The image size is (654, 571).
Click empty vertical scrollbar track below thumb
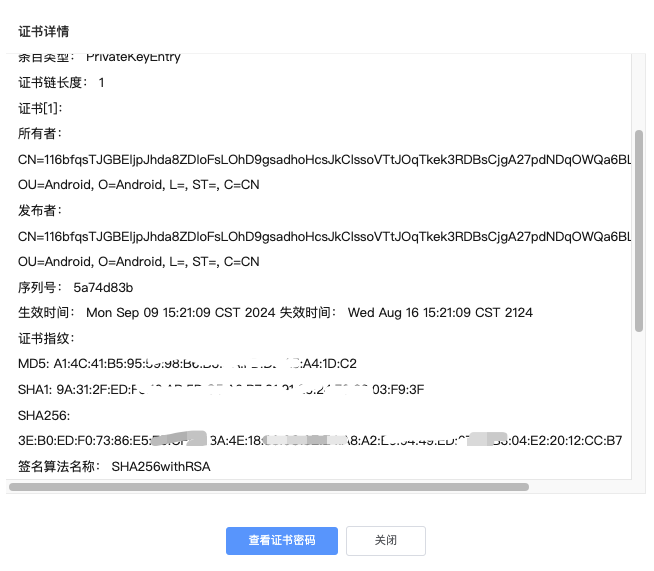pos(639,405)
